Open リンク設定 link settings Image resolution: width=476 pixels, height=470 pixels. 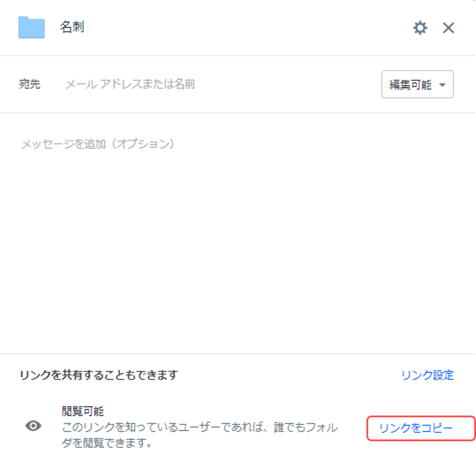428,375
